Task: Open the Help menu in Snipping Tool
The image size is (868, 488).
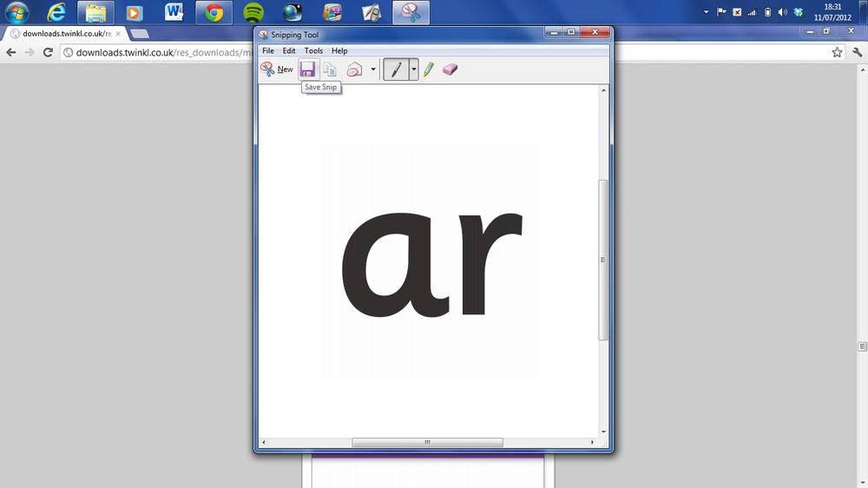Action: (x=339, y=51)
